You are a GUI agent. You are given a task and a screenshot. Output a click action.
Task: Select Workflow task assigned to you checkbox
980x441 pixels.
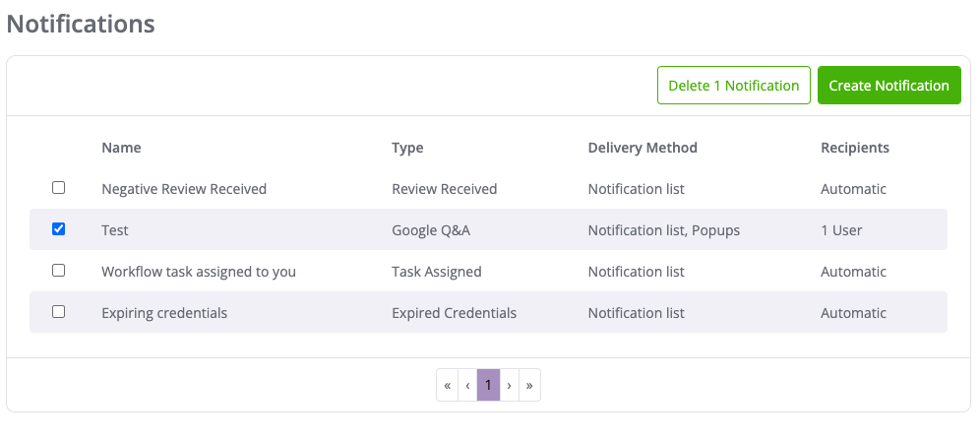(x=58, y=271)
